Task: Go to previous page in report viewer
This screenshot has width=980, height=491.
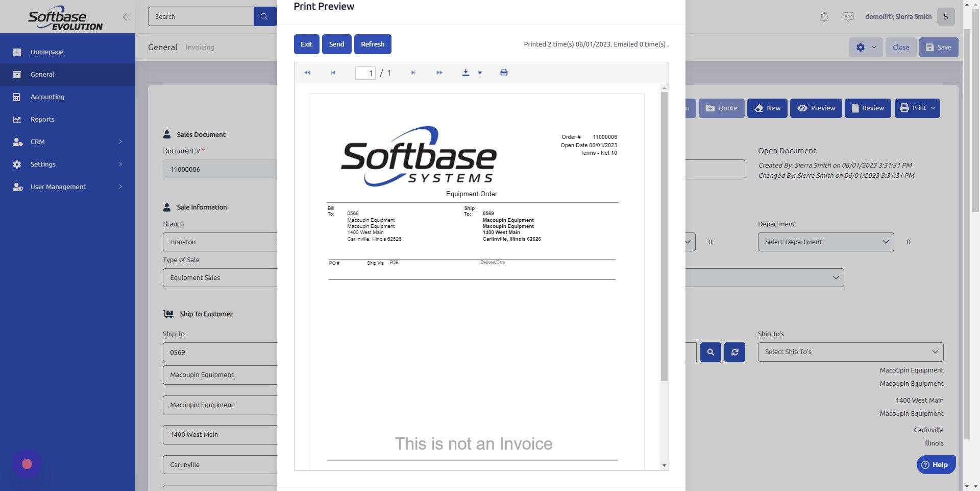Action: [333, 73]
